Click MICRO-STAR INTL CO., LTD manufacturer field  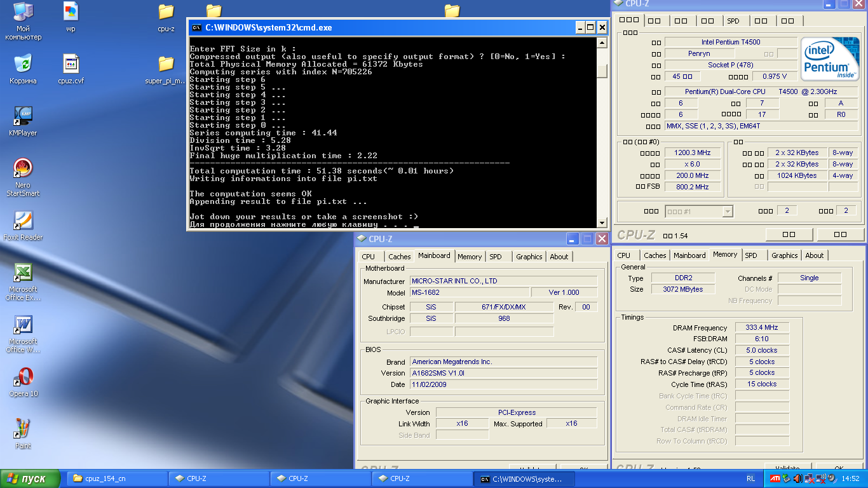[503, 281]
